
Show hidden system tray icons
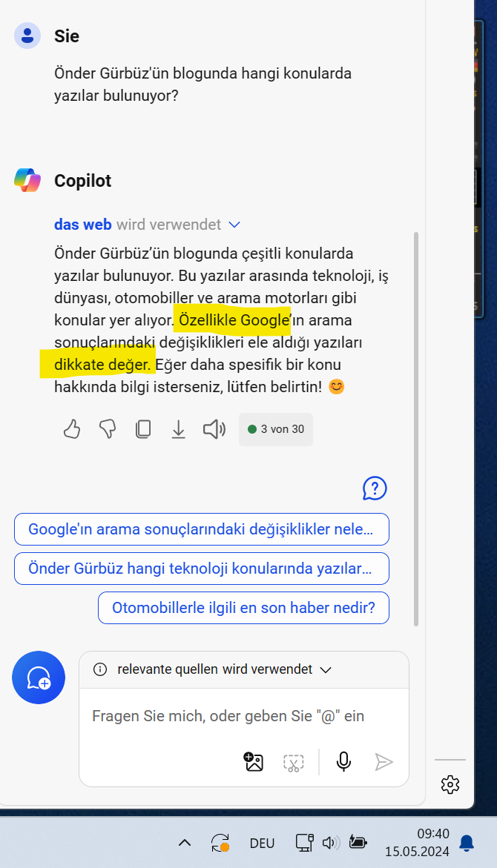pos(185,843)
